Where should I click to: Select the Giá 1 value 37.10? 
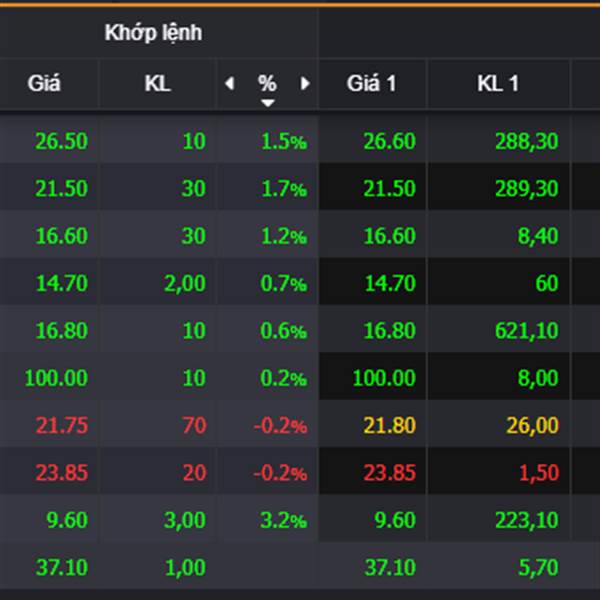[390, 567]
